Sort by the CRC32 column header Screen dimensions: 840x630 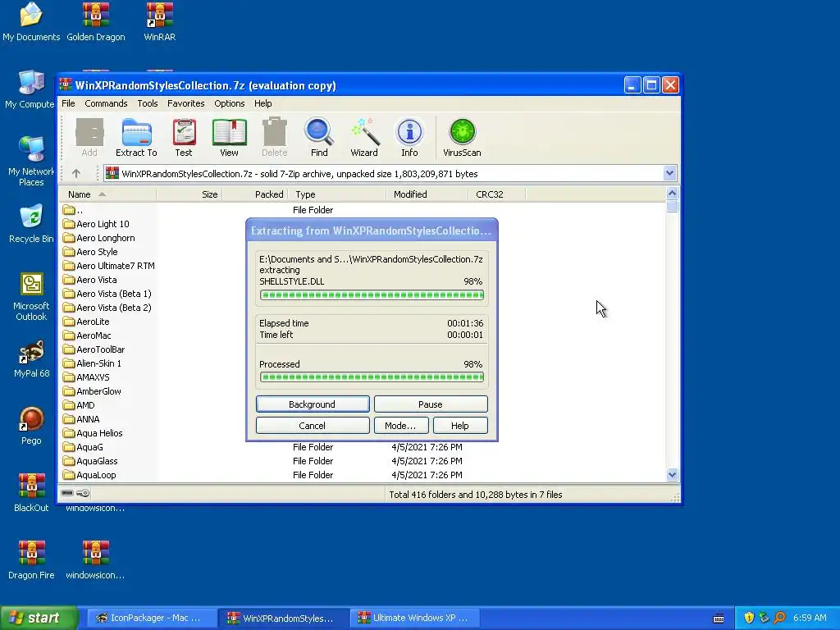point(496,194)
